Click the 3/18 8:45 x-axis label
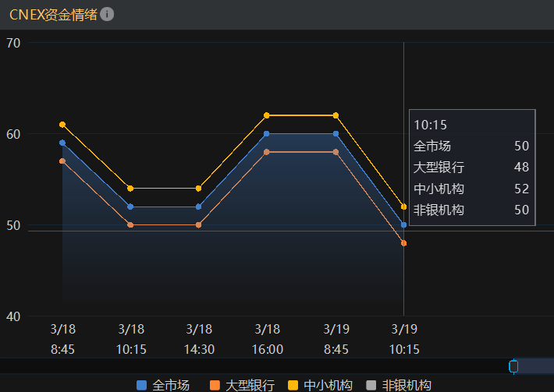The width and height of the screenshot is (554, 392). (x=62, y=339)
